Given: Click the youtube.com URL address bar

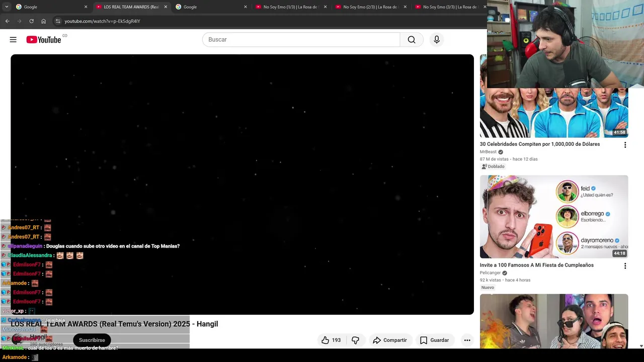Looking at the screenshot, I should click(102, 21).
